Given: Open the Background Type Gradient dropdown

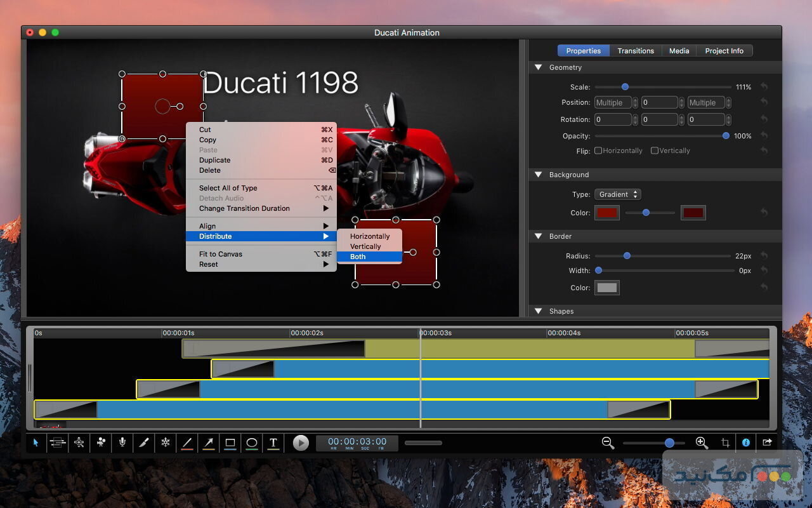Looking at the screenshot, I should point(617,194).
